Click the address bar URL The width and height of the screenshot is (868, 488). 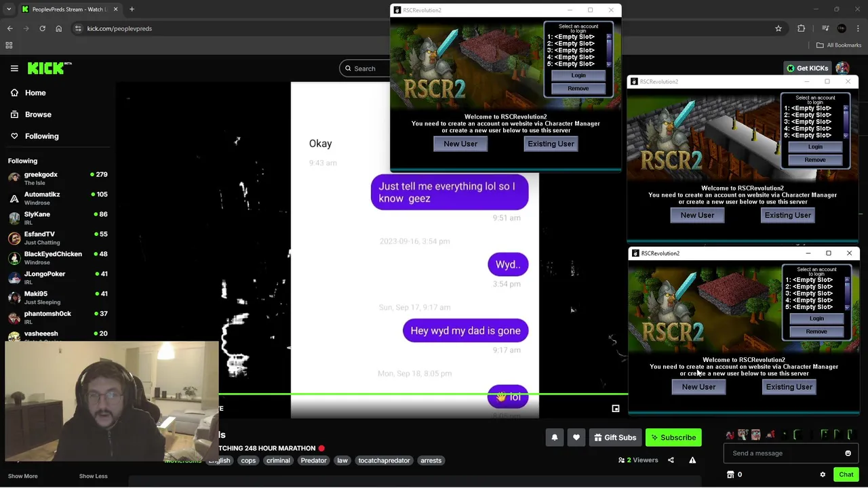119,28
